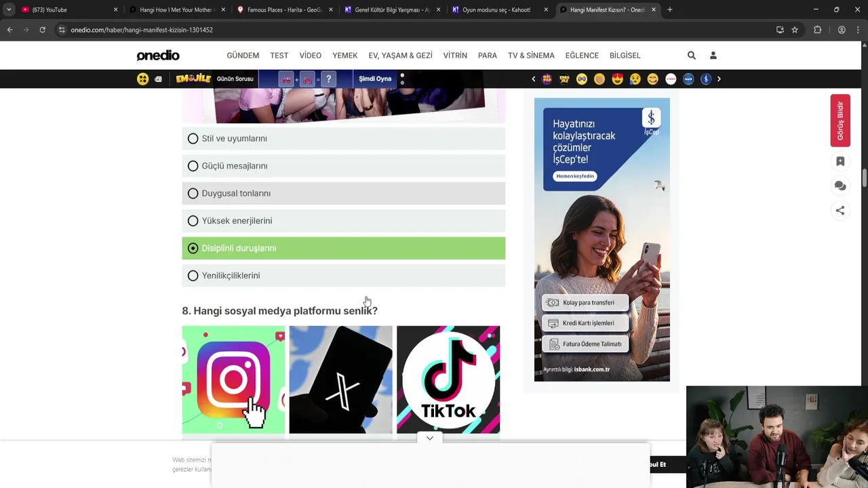Viewport: 868px width, 488px height.
Task: Open the browser extensions puzzle icon
Action: [817, 30]
